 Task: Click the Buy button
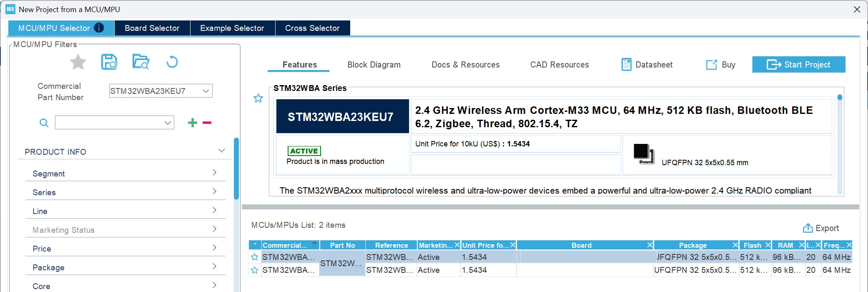click(x=721, y=65)
